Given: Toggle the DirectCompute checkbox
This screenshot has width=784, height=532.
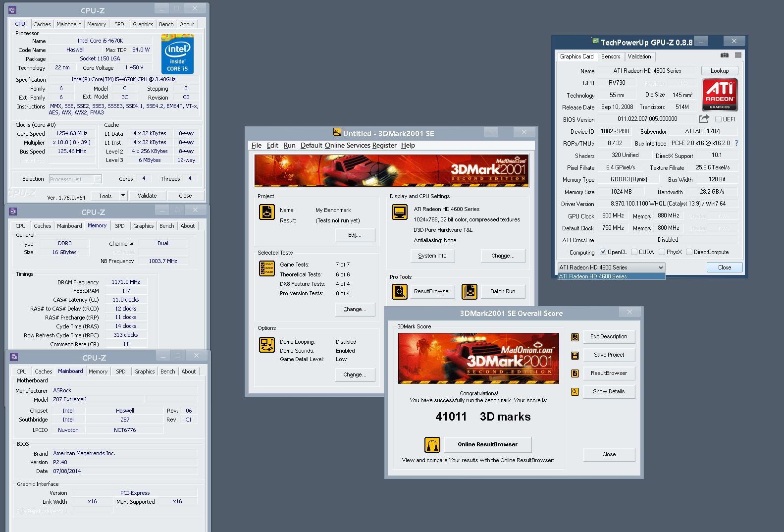Looking at the screenshot, I should [x=689, y=252].
